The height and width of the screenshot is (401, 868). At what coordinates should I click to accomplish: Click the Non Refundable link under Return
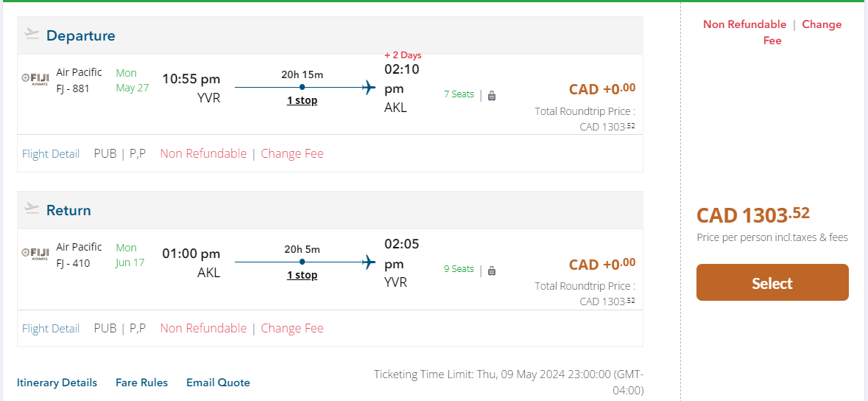[203, 329]
